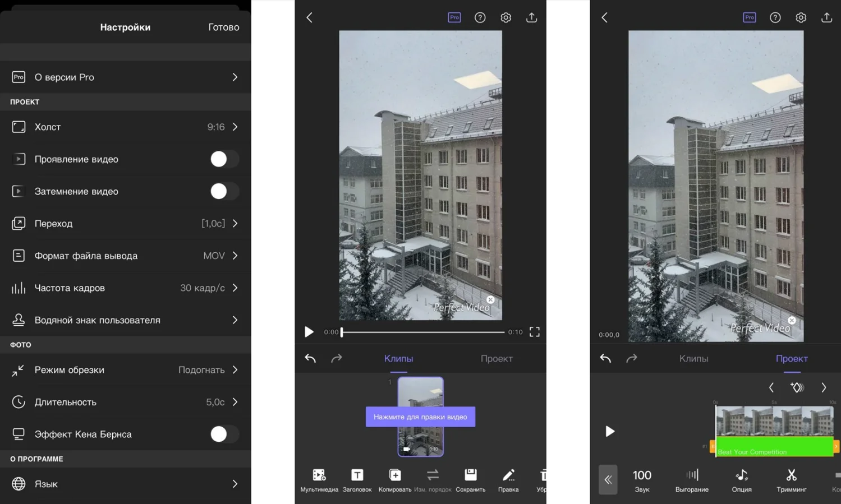841x504 pixels.
Task: Click the Сохранить save icon
Action: point(470,475)
